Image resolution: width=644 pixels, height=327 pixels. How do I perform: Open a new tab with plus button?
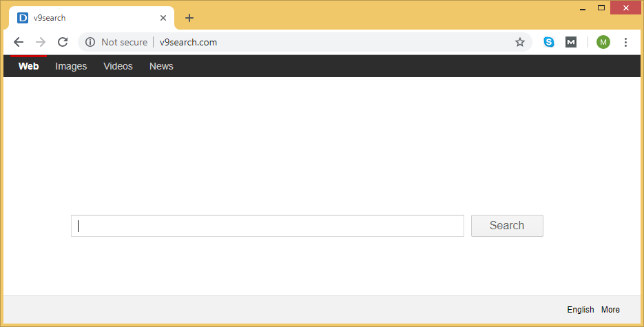click(x=189, y=18)
